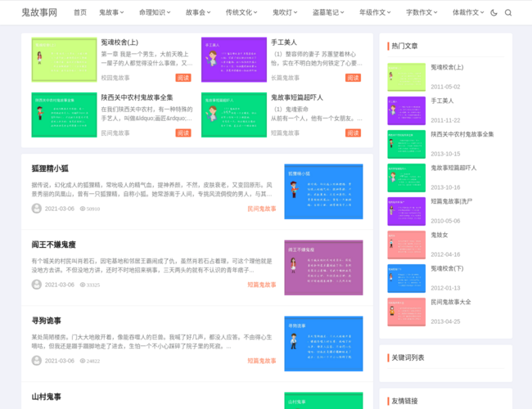Open hot article 鬼故事短篇超吓人 in sidebar
Screen dimensions: 532x409
click(453, 168)
